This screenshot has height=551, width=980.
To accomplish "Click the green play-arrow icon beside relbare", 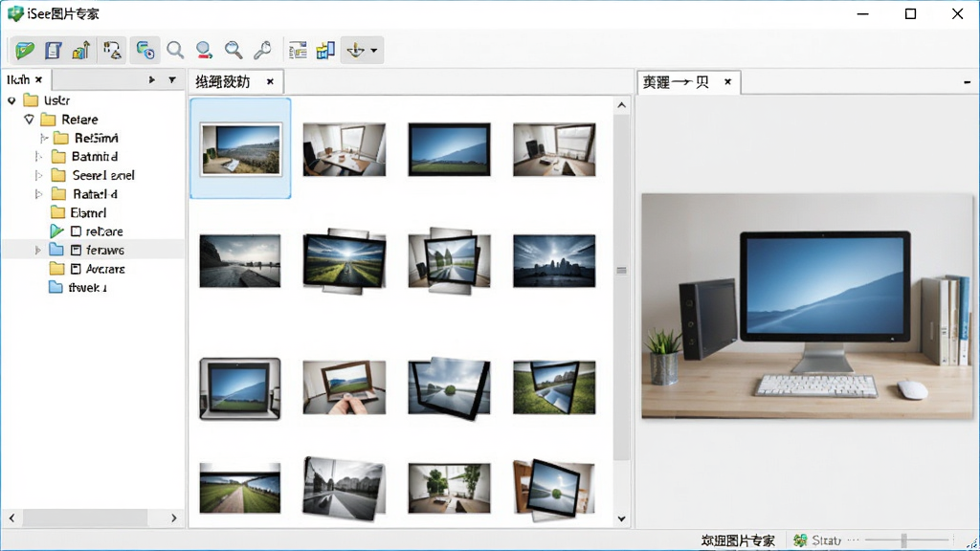I will (56, 231).
